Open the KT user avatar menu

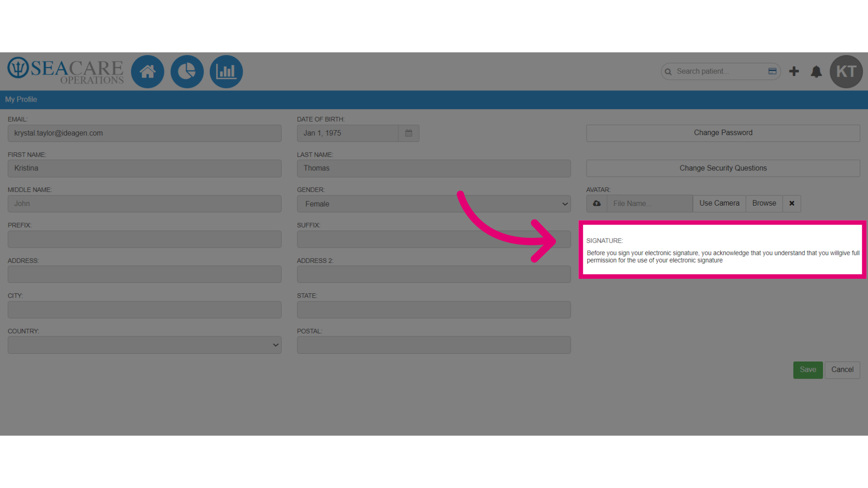(846, 71)
